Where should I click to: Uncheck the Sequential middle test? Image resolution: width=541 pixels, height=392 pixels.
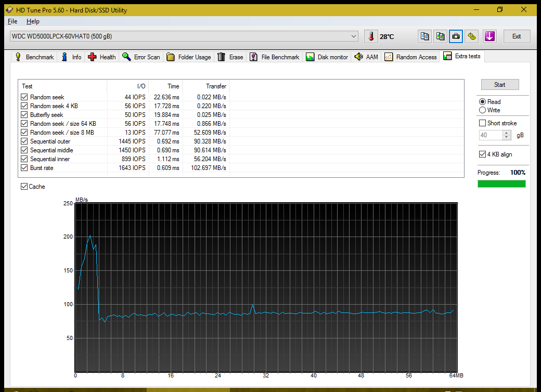point(24,150)
